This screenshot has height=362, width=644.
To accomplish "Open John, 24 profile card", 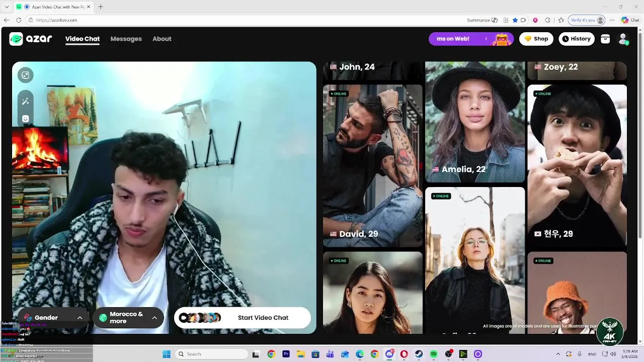I will click(373, 70).
